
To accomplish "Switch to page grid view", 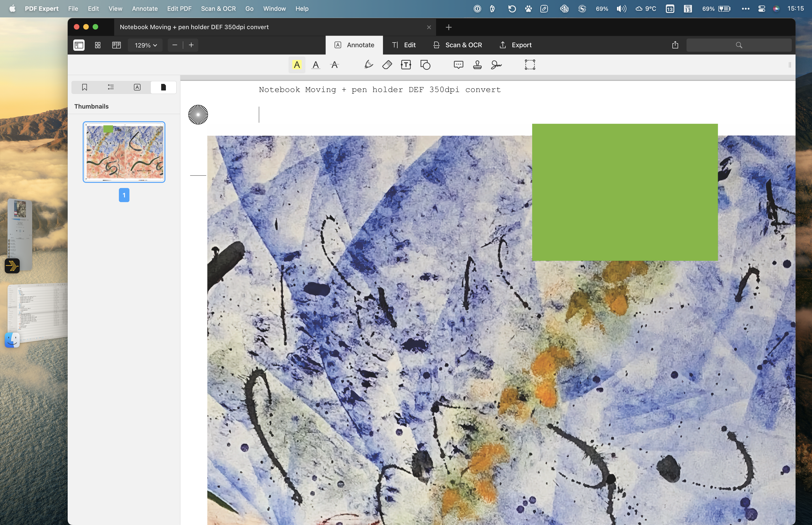I will [98, 45].
